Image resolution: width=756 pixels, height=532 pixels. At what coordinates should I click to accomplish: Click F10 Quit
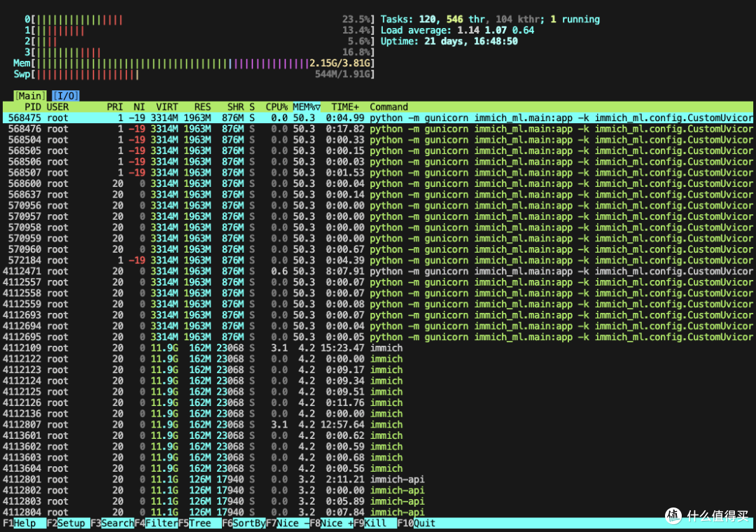click(416, 523)
